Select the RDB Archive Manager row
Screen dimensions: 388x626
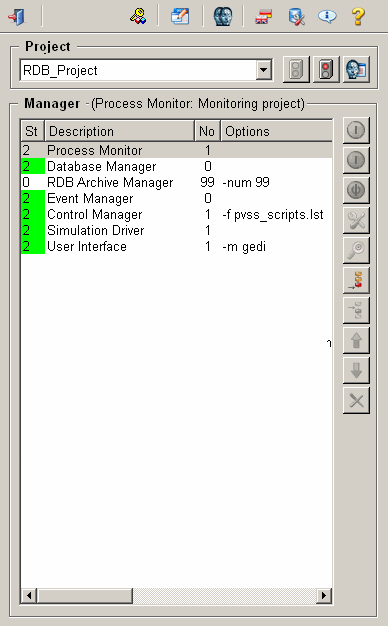(176, 182)
